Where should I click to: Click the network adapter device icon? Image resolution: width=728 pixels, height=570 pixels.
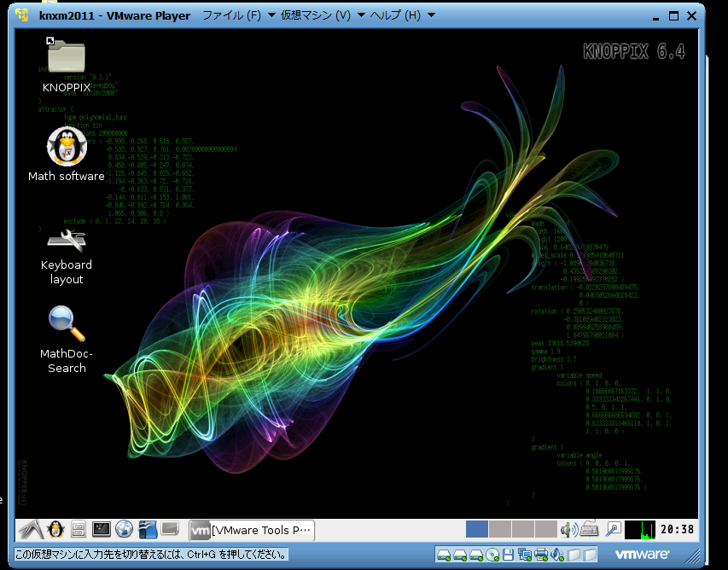pyautogui.click(x=525, y=555)
